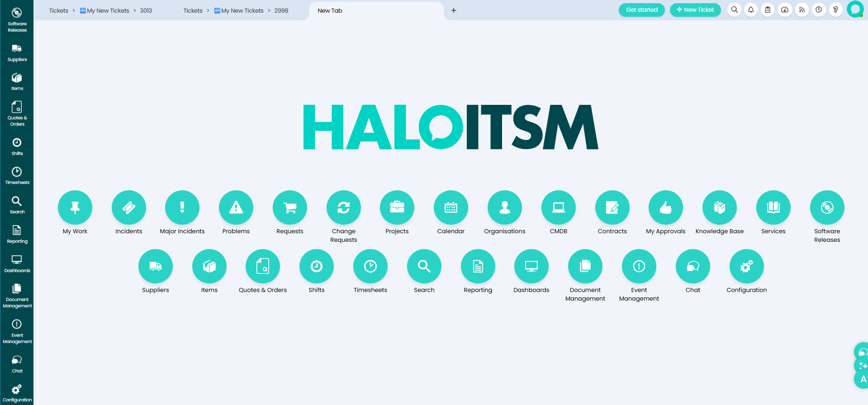This screenshot has height=405, width=868.
Task: Open the help question mark icon
Action: pos(835,9)
